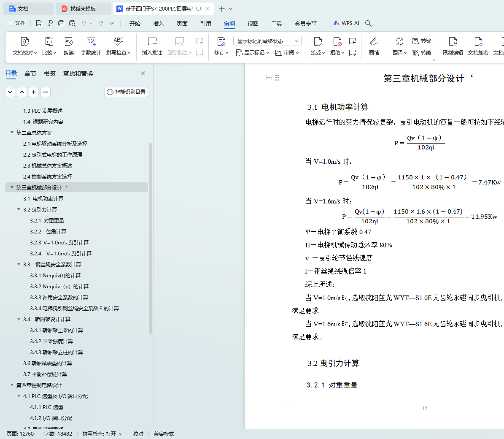
Task: Click the 字数: 18482 status indicator
Action: pos(58,434)
